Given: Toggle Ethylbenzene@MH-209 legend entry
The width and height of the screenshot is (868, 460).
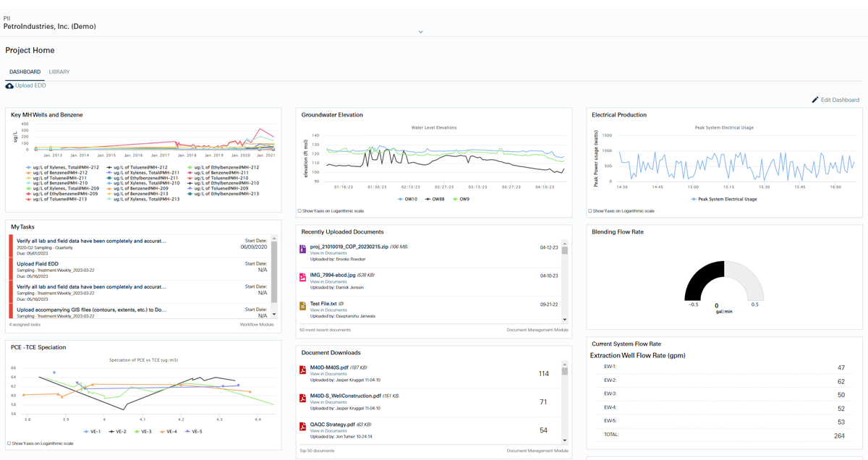Looking at the screenshot, I should point(61,194).
